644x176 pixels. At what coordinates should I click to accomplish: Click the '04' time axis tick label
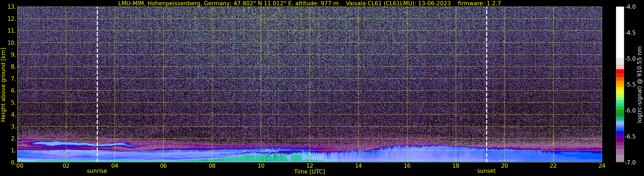(114, 166)
